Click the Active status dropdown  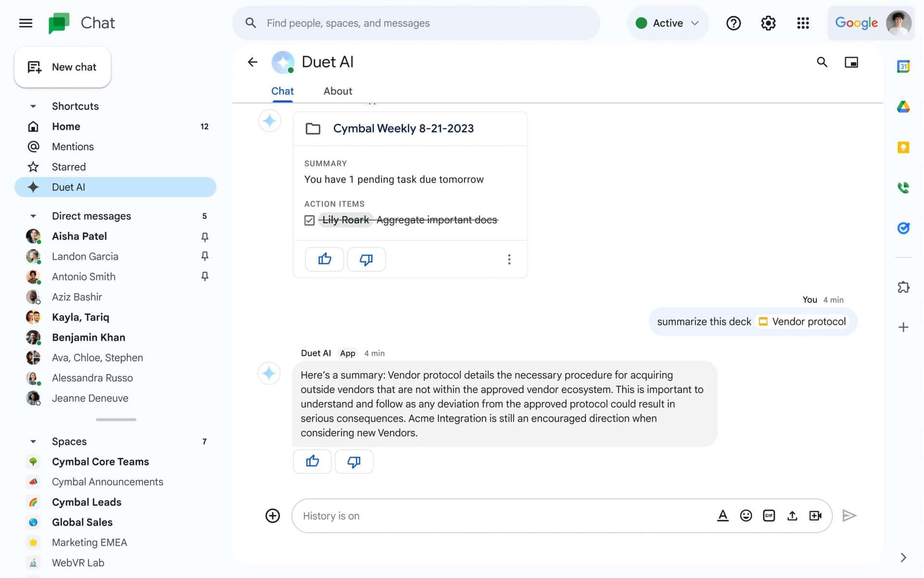click(666, 23)
